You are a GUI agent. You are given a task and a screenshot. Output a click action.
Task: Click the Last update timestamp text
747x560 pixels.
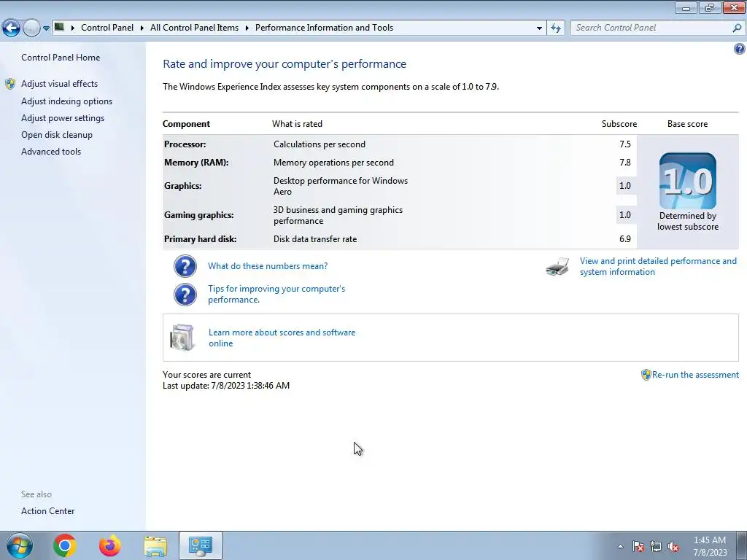(x=226, y=385)
